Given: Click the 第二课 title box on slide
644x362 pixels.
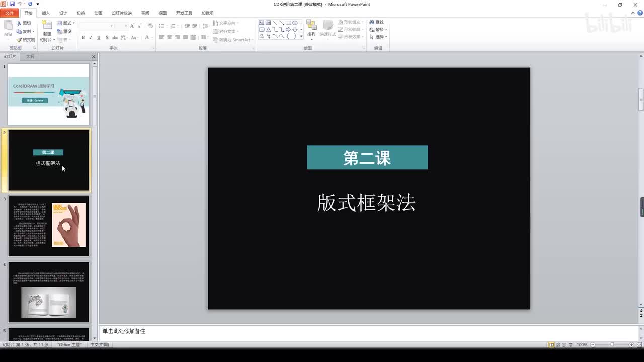Looking at the screenshot, I should (x=367, y=158).
